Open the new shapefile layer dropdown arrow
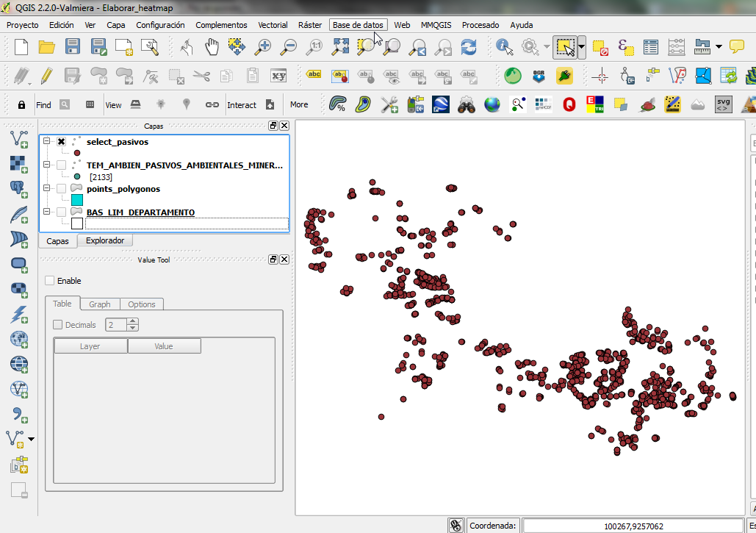The height and width of the screenshot is (533, 756). coord(31,439)
